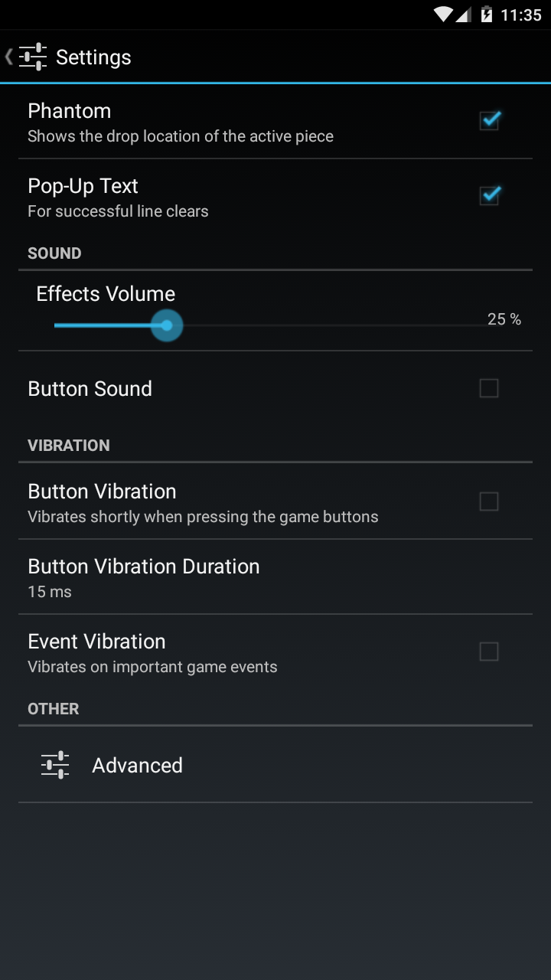Turn on Button Vibration checkbox
This screenshot has width=551, height=980.
point(489,501)
